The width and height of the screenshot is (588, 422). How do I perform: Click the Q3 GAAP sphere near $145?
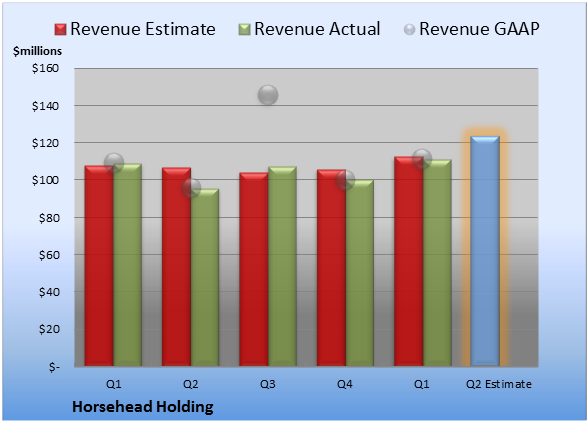point(268,95)
